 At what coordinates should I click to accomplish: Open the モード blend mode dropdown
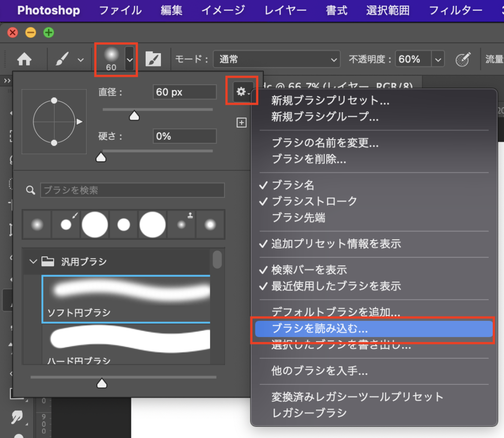(276, 60)
